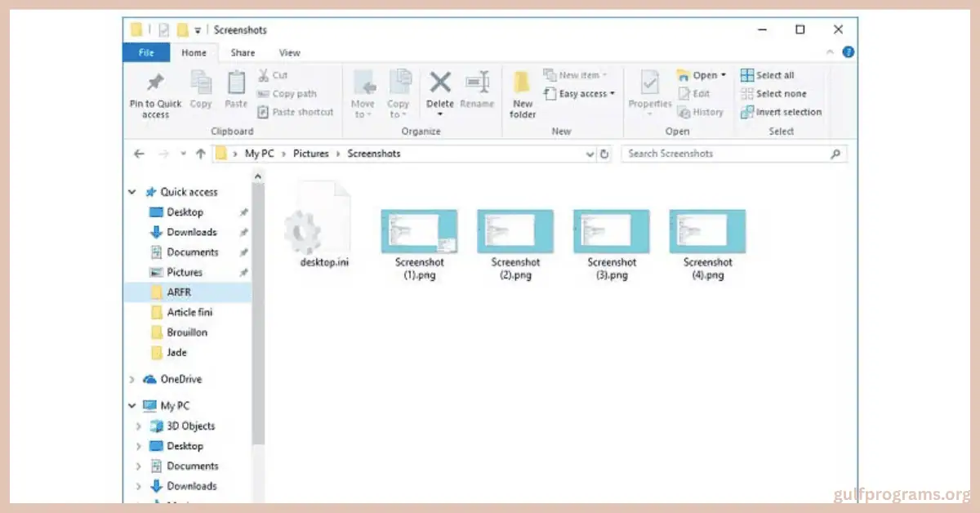Open the Brouillon folder in sidebar

pyautogui.click(x=187, y=332)
